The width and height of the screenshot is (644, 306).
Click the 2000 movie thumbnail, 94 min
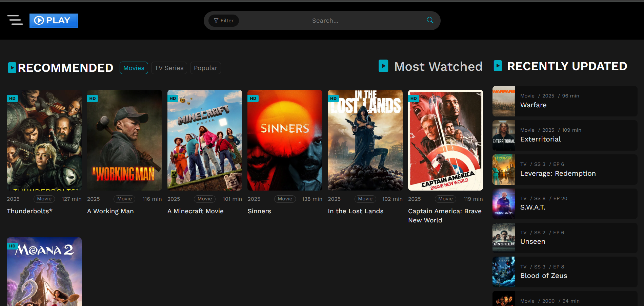click(x=504, y=299)
